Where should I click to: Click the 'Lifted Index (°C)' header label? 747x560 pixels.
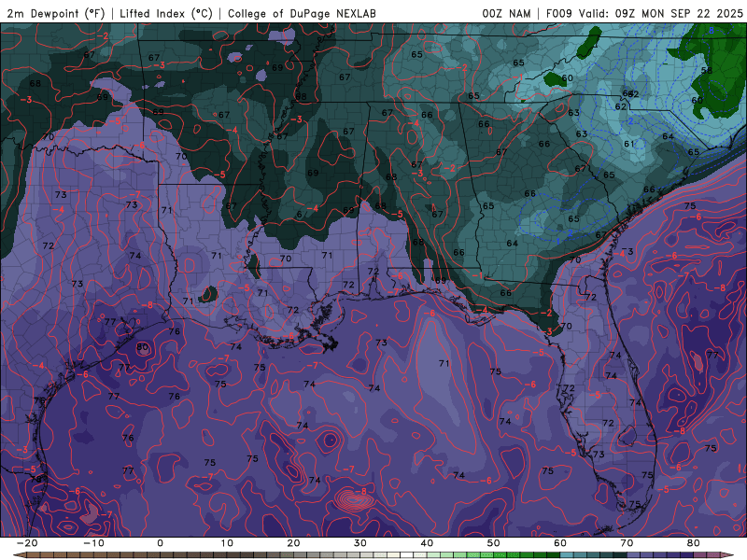(x=166, y=13)
